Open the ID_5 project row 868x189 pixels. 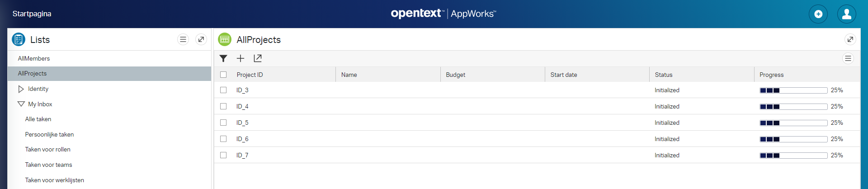tap(537, 123)
